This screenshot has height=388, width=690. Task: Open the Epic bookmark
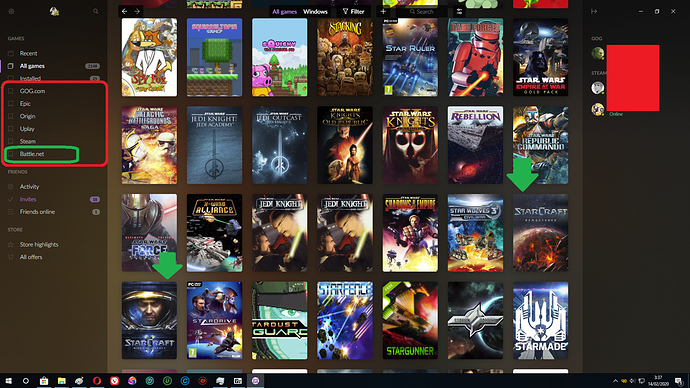(x=25, y=104)
